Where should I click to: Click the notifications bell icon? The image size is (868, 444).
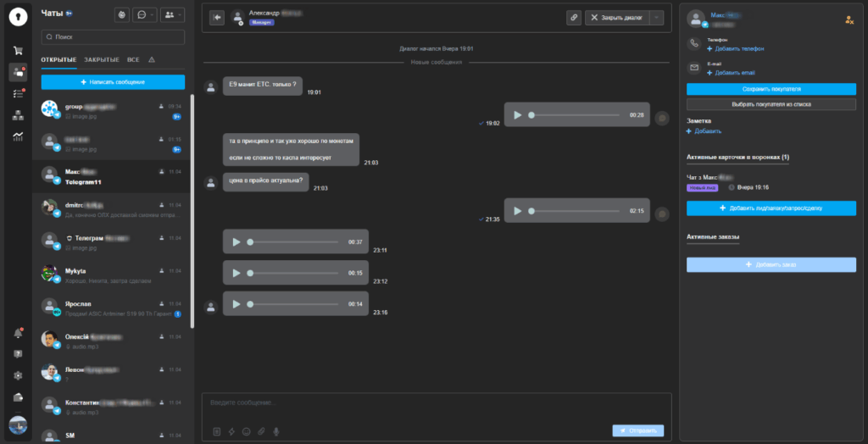[x=18, y=333]
